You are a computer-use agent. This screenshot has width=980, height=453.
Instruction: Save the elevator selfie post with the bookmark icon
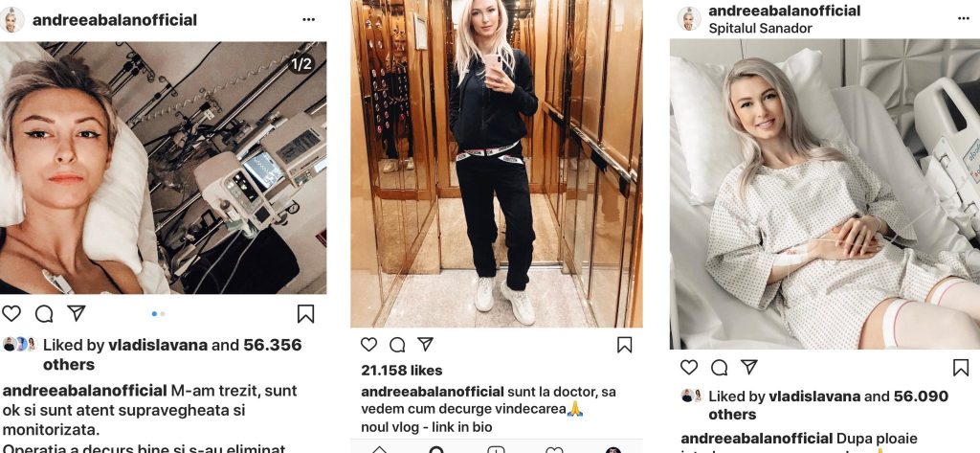[624, 345]
